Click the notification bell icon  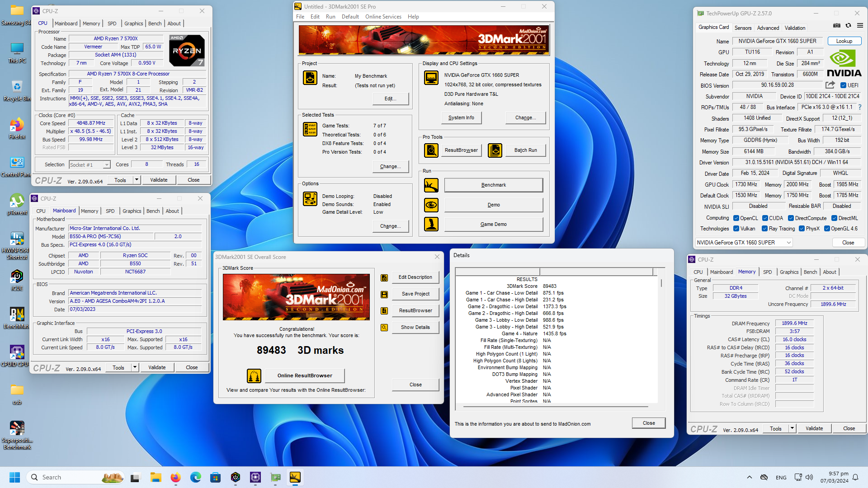point(855,477)
